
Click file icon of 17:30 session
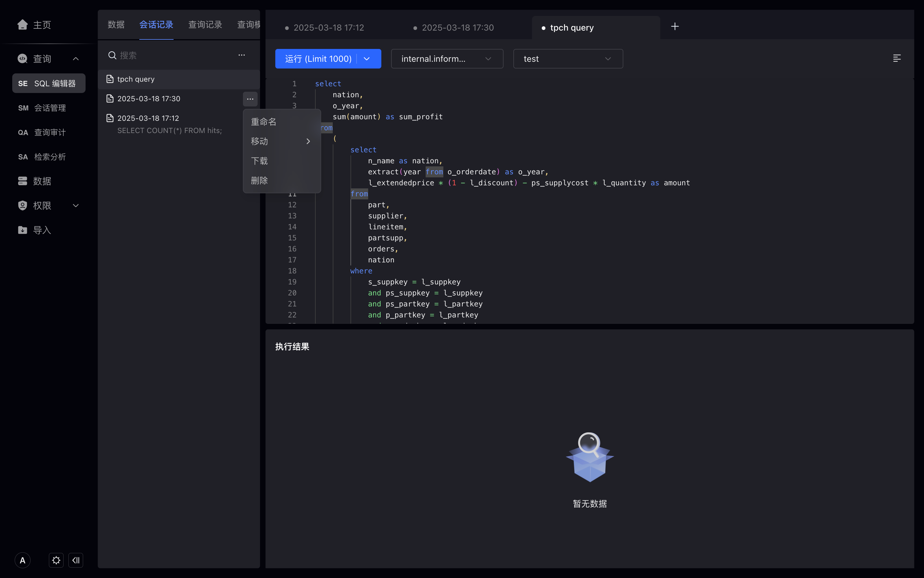click(110, 98)
